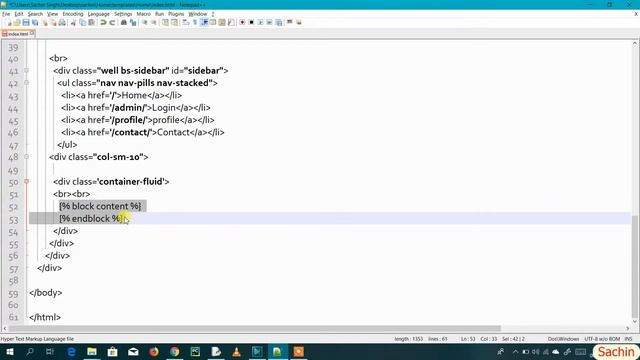This screenshot has width=640, height=360.
Task: Open the View menu
Action: coord(52,14)
